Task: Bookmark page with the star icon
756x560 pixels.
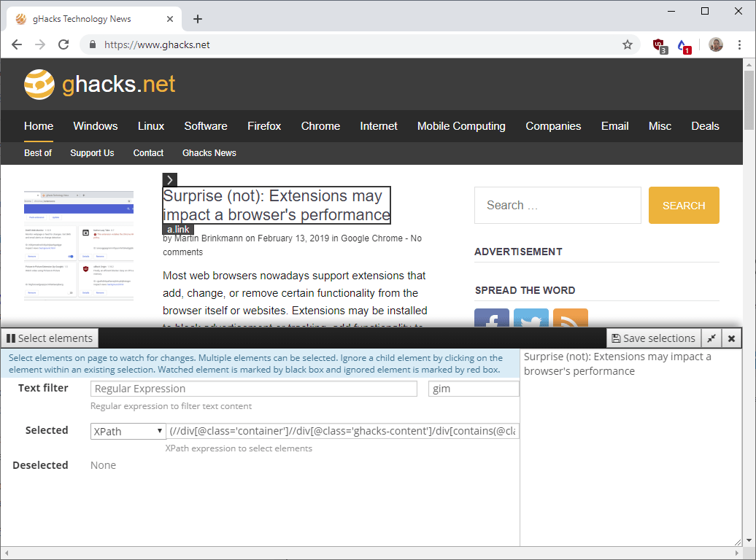Action: (x=628, y=44)
